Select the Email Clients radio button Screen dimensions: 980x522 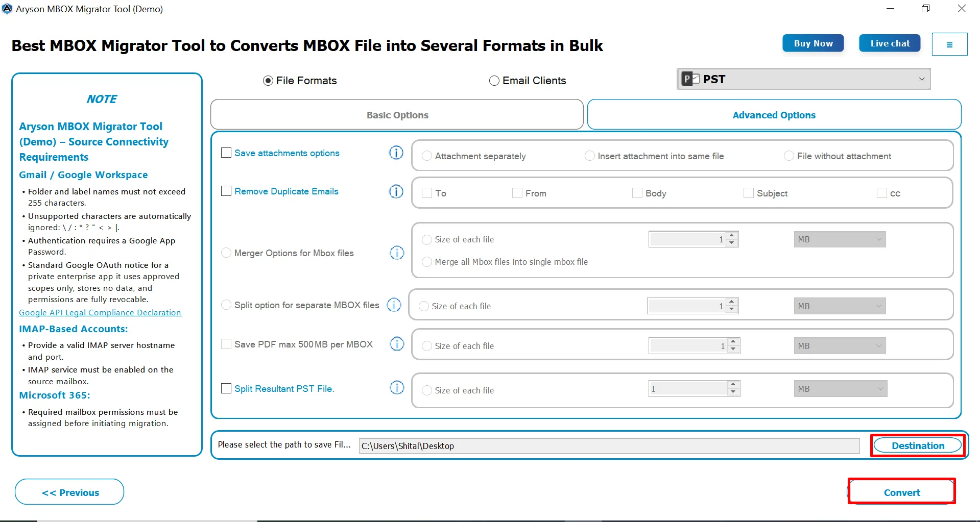pos(494,81)
